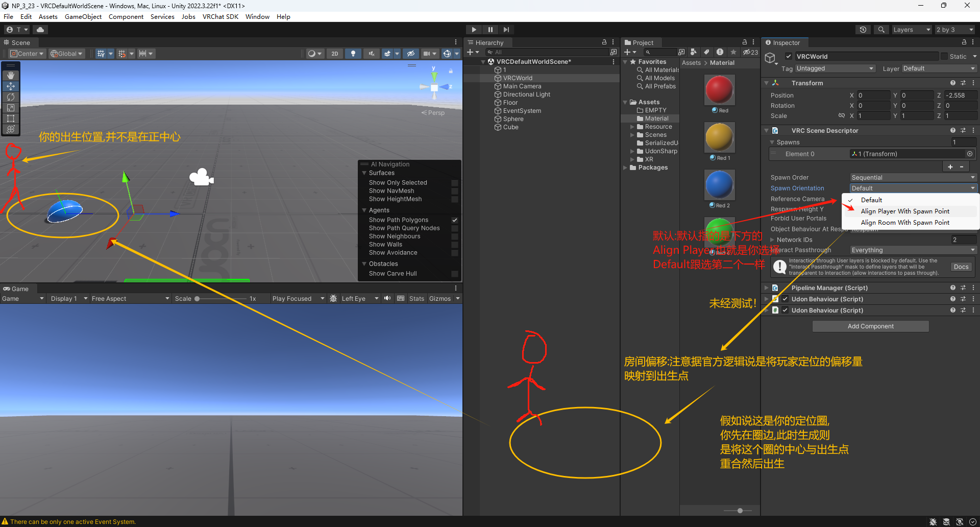Open the VRChat SDK menu
The height and width of the screenshot is (527, 980).
pyautogui.click(x=220, y=17)
